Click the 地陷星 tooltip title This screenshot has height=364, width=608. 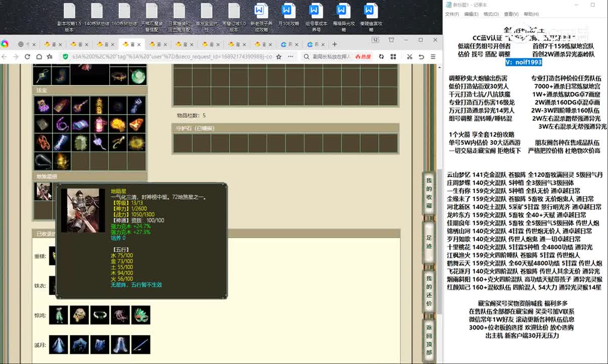(119, 192)
